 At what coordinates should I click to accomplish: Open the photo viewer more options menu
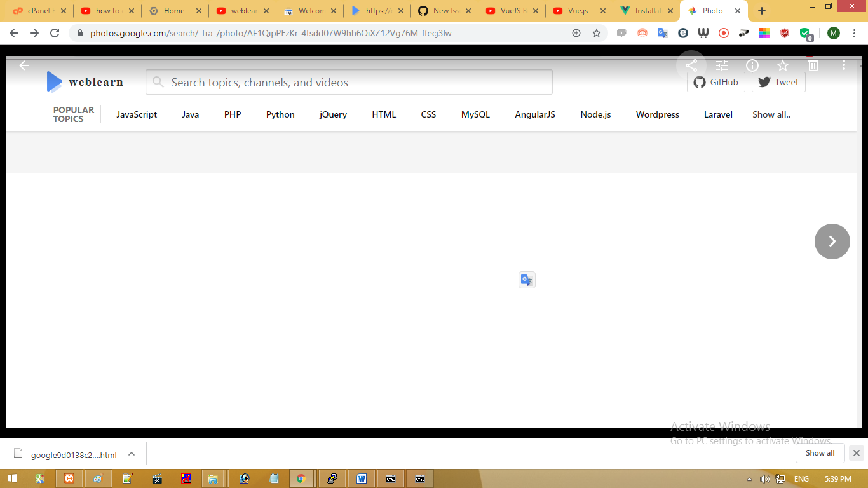pyautogui.click(x=844, y=65)
